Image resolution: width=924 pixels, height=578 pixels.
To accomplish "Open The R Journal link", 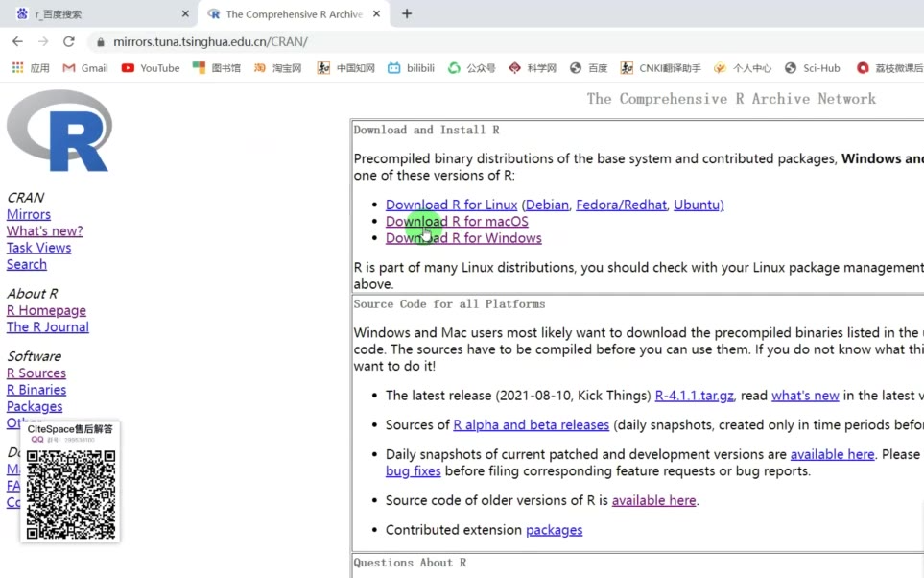I will tap(48, 326).
